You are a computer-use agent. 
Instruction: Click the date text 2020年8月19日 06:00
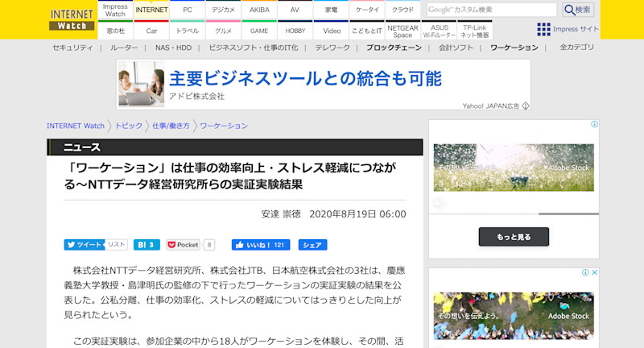tap(357, 214)
